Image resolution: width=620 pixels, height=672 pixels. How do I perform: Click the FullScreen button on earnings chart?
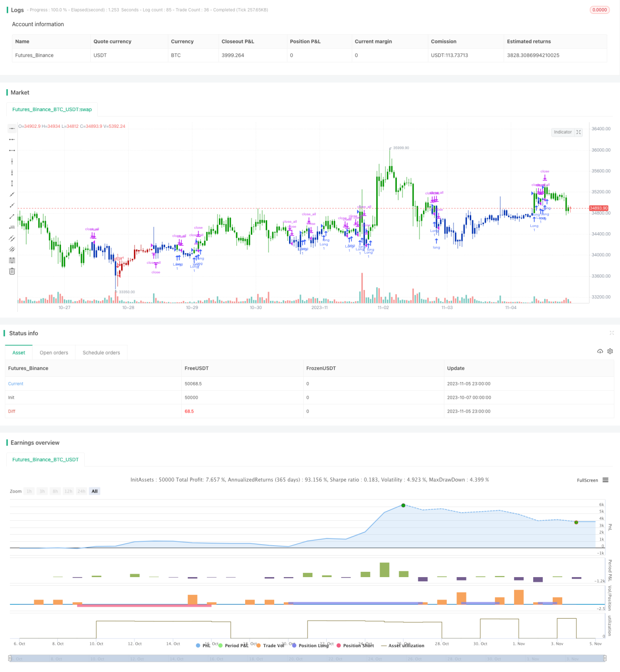tap(587, 480)
